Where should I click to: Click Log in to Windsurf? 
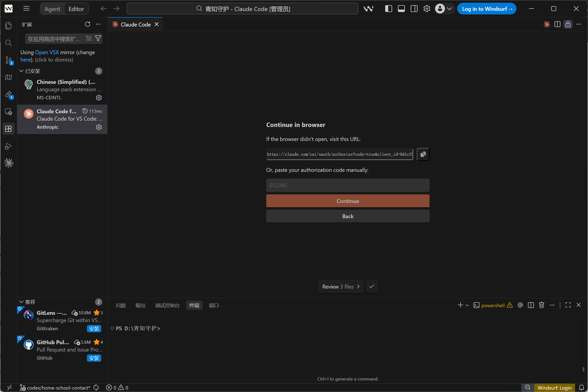click(487, 9)
